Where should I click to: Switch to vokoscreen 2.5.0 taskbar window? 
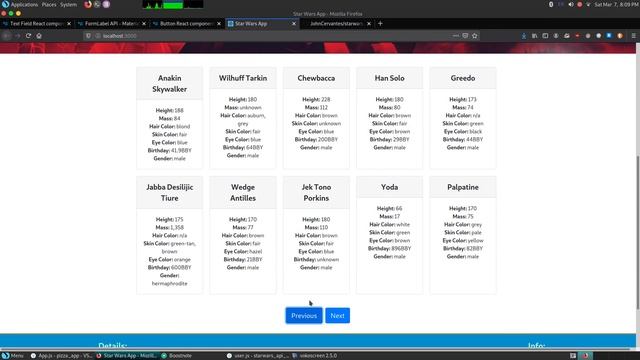315,356
